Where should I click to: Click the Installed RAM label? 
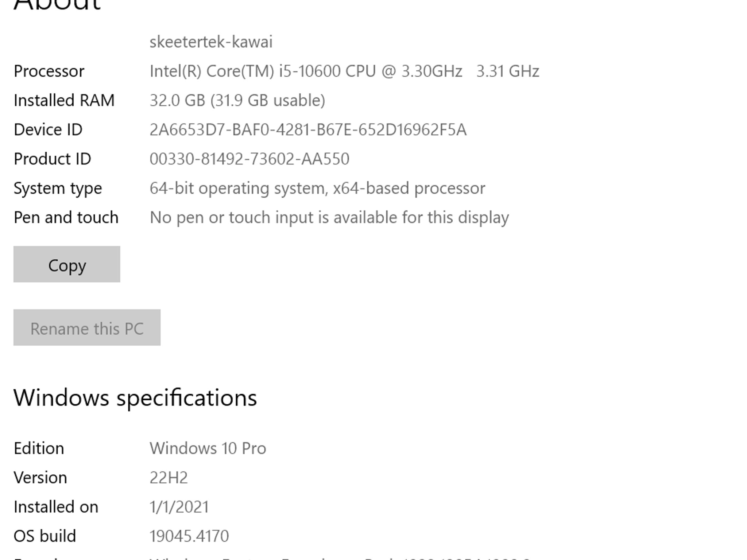(x=64, y=100)
